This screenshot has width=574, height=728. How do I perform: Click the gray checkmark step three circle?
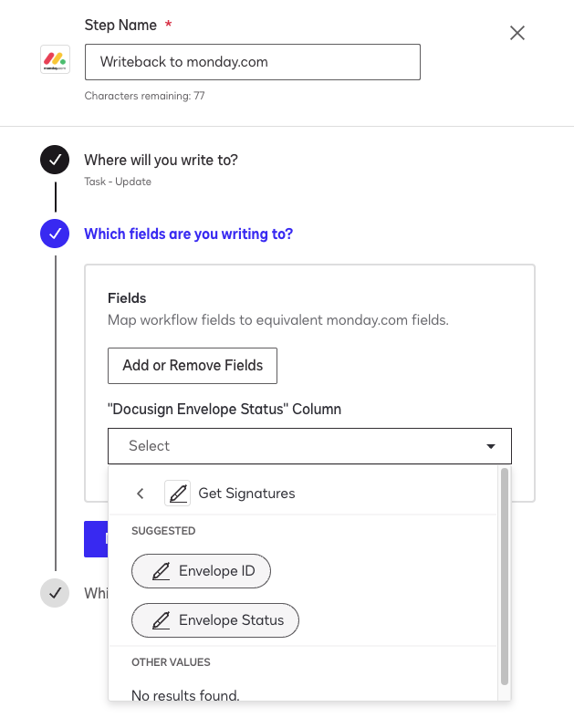point(55,593)
